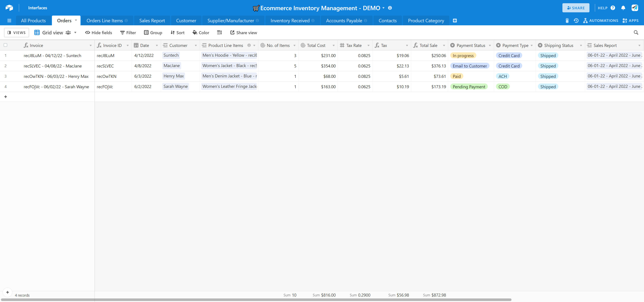Open the Filter panel
Viewport: 644px width, 302px height.
(x=128, y=32)
